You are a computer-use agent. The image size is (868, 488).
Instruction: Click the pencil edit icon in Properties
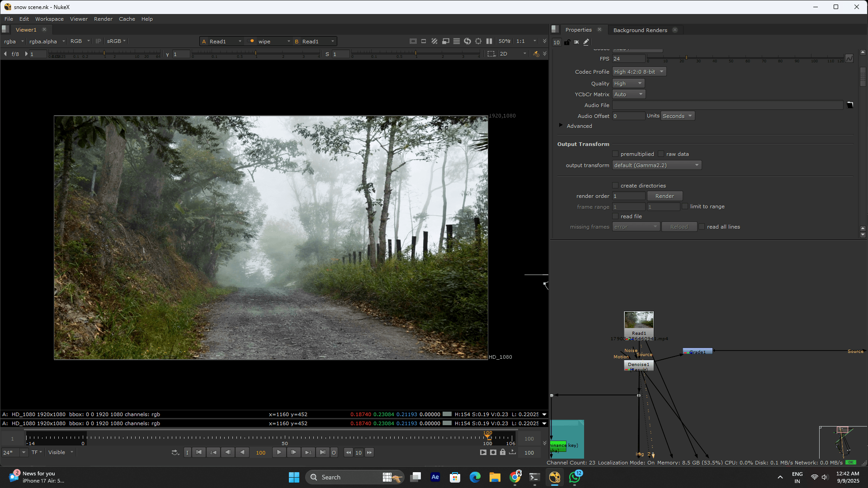tap(586, 42)
